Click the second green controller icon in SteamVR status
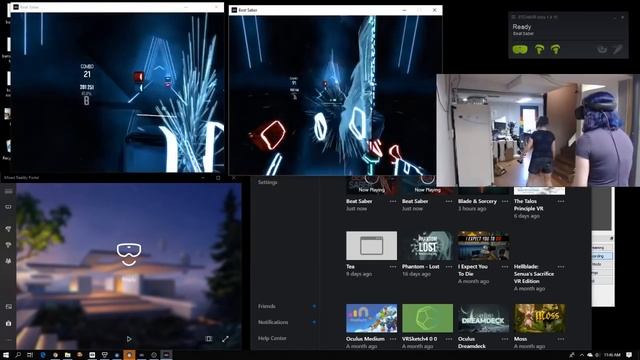This screenshot has width=640, height=360. pyautogui.click(x=555, y=50)
